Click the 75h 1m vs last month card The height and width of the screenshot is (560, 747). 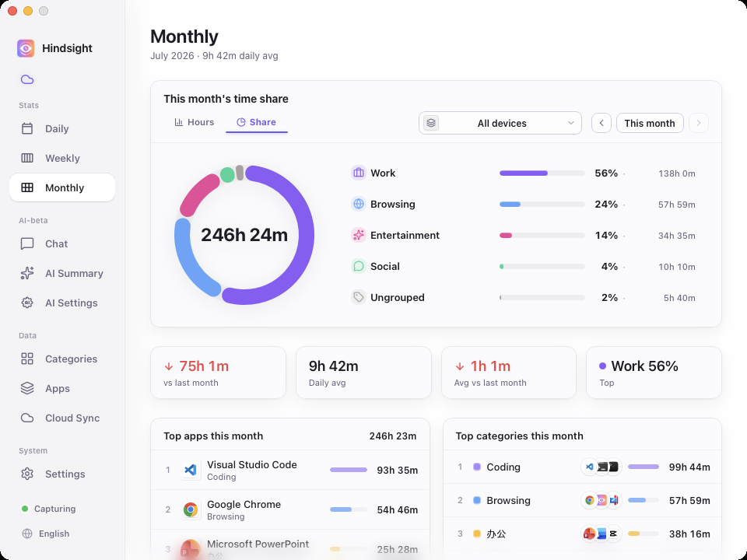click(x=218, y=373)
